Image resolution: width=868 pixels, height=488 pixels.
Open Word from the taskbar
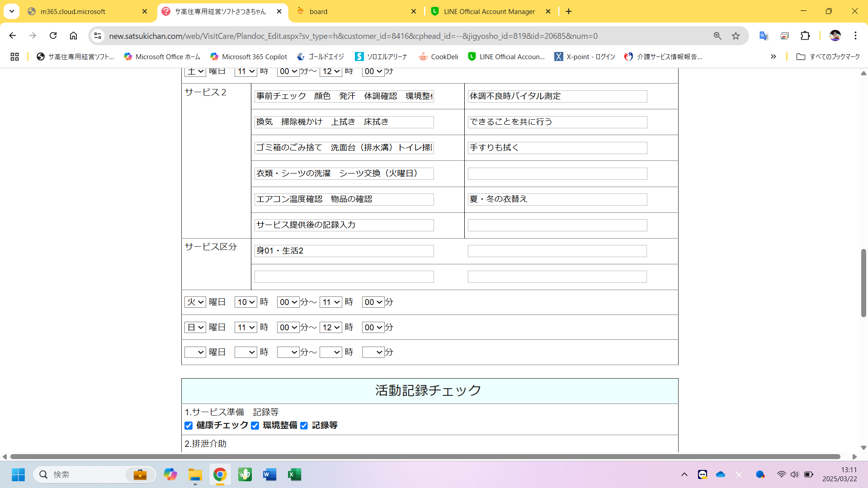click(269, 474)
